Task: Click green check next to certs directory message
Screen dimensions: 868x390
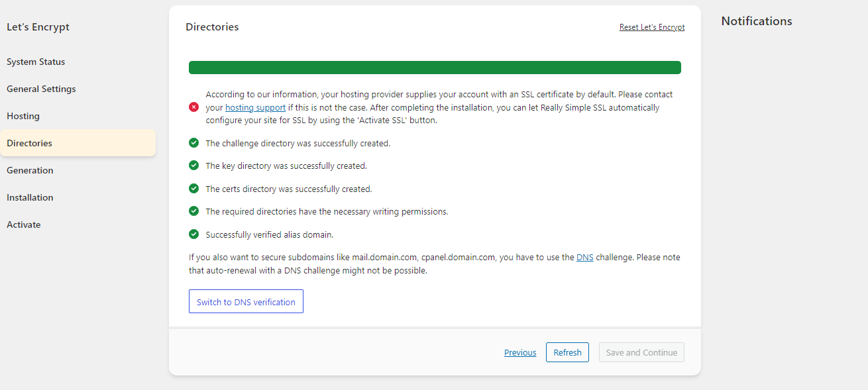Action: [x=193, y=189]
